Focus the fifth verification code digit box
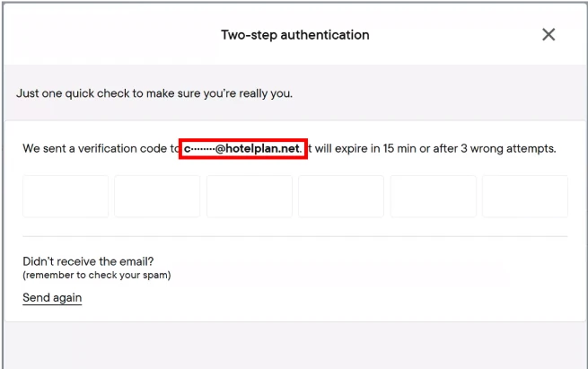The height and width of the screenshot is (369, 588). pos(433,197)
